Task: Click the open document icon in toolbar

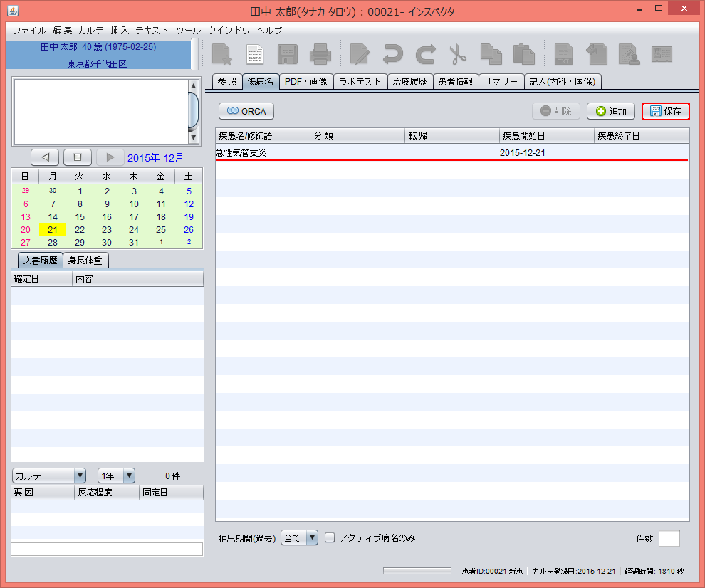Action: tap(254, 55)
